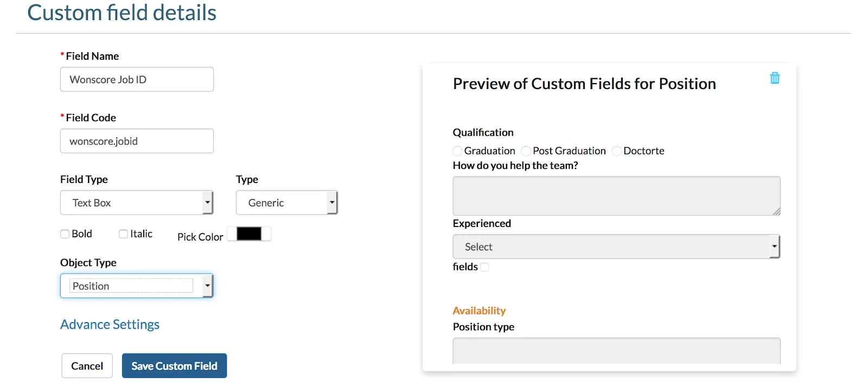Viewport: 868px width, 391px height.
Task: Open the Experienced Select dropdown
Action: (616, 247)
